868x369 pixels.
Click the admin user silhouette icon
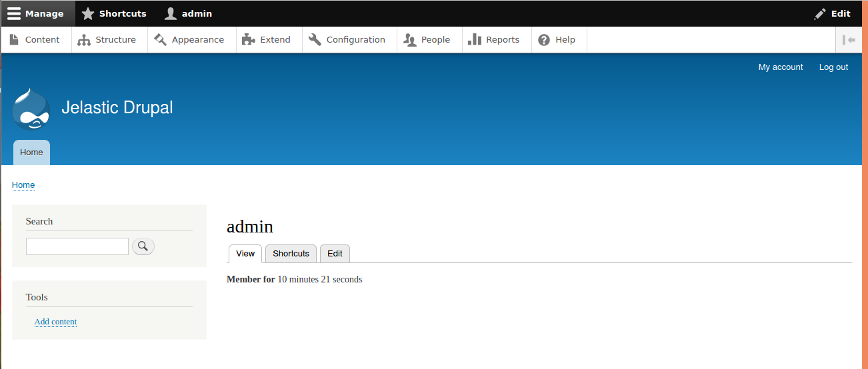pos(171,13)
